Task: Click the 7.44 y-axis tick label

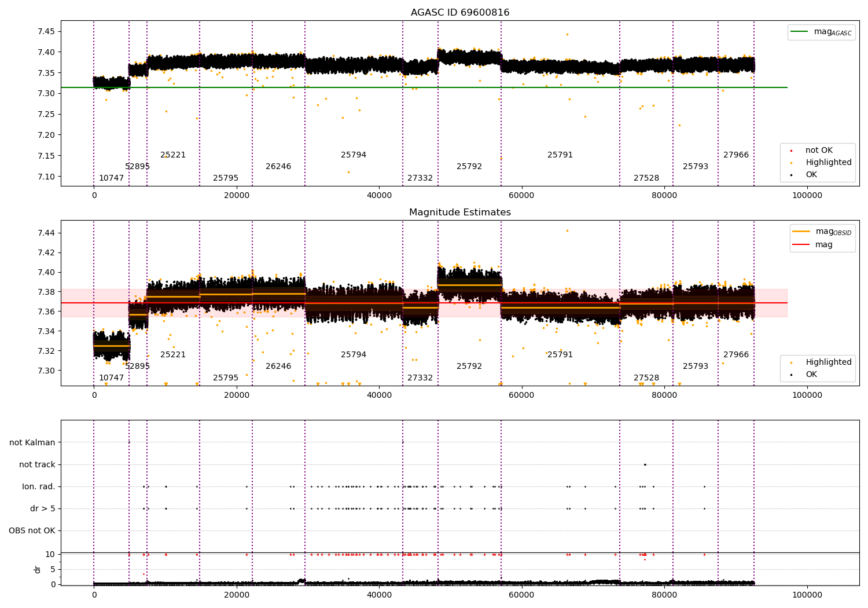Action: click(x=46, y=233)
